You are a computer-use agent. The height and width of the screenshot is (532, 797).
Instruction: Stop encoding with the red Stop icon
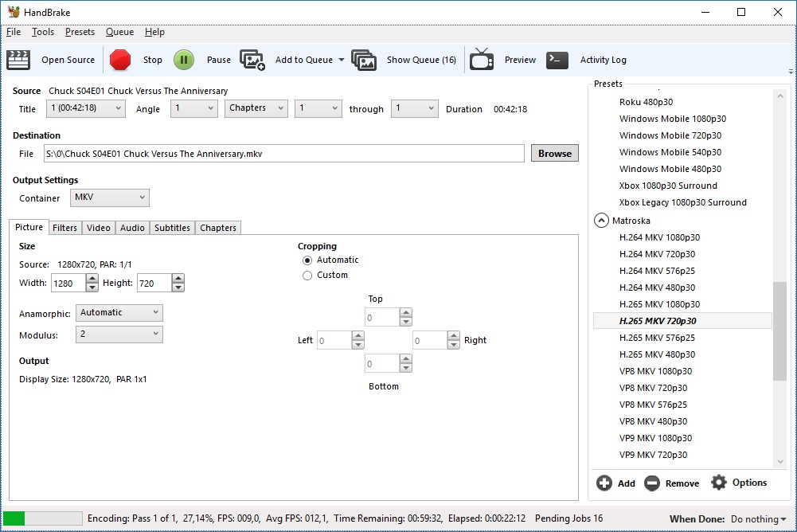120,60
